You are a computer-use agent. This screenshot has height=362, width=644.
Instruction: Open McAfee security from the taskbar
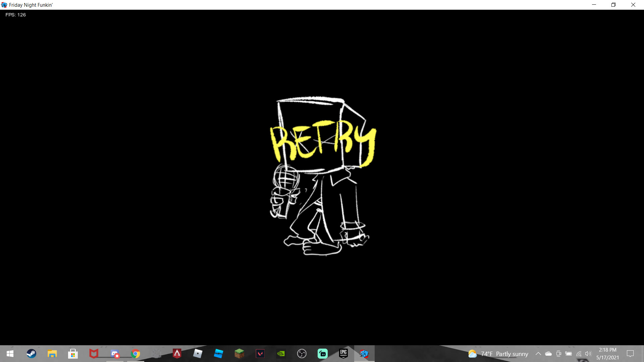tap(94, 354)
